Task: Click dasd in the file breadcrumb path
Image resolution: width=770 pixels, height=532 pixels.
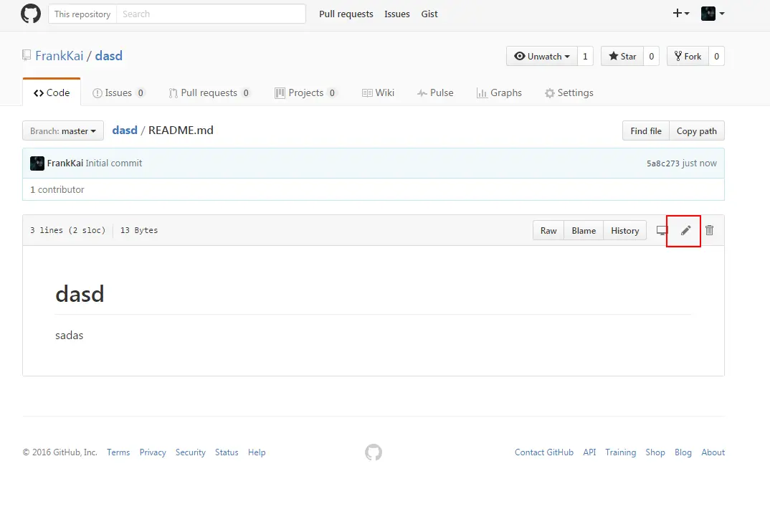Action: pos(125,130)
